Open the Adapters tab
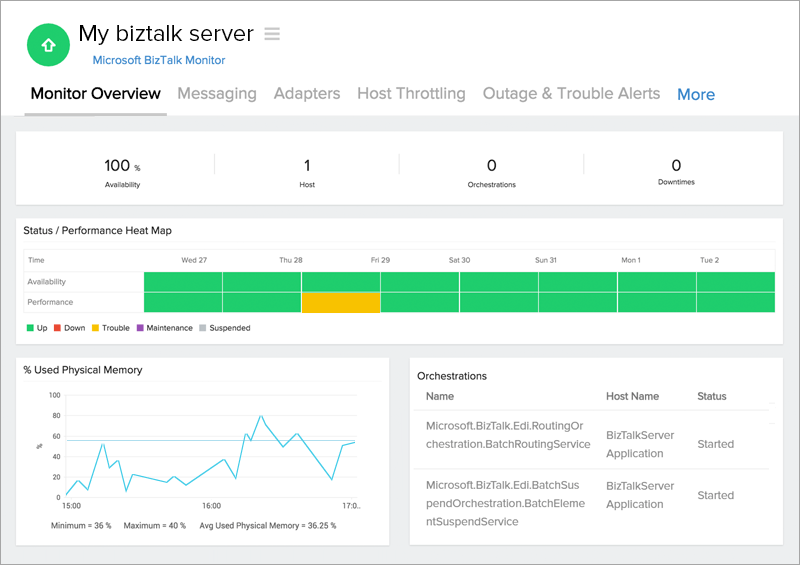The image size is (800, 565). pos(307,94)
